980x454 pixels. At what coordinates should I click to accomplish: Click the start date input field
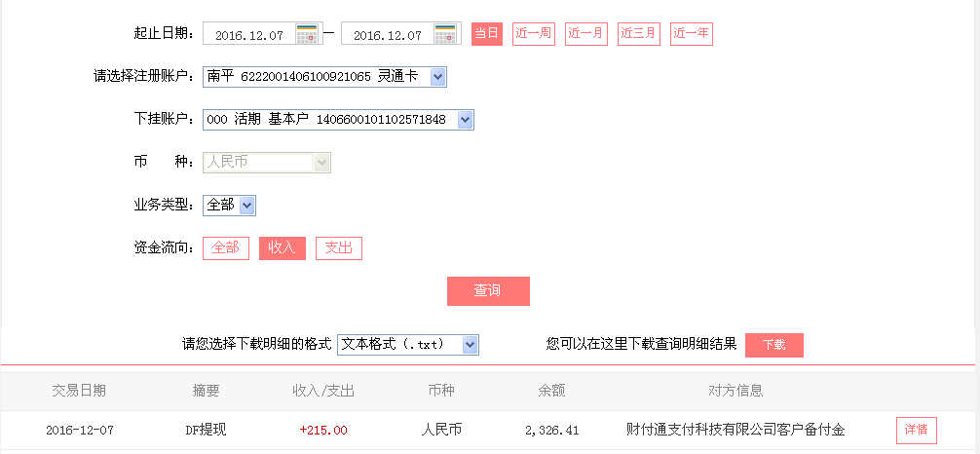point(249,35)
